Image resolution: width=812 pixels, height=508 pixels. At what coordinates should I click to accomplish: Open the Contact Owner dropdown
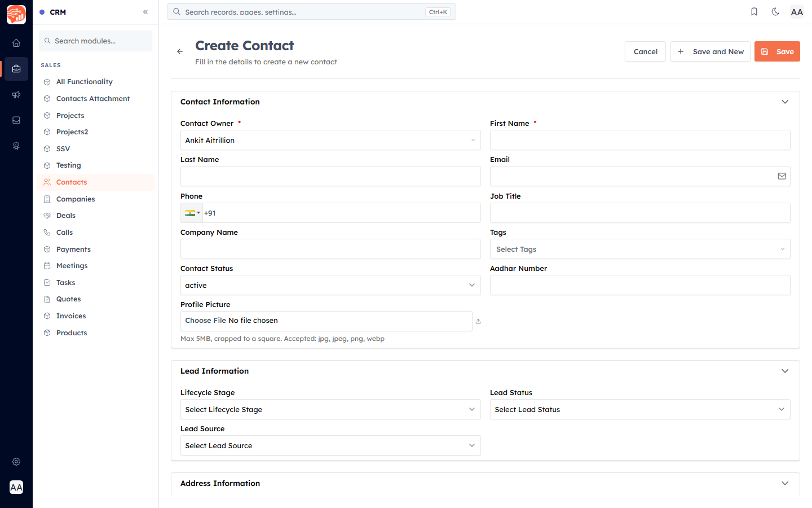click(330, 140)
